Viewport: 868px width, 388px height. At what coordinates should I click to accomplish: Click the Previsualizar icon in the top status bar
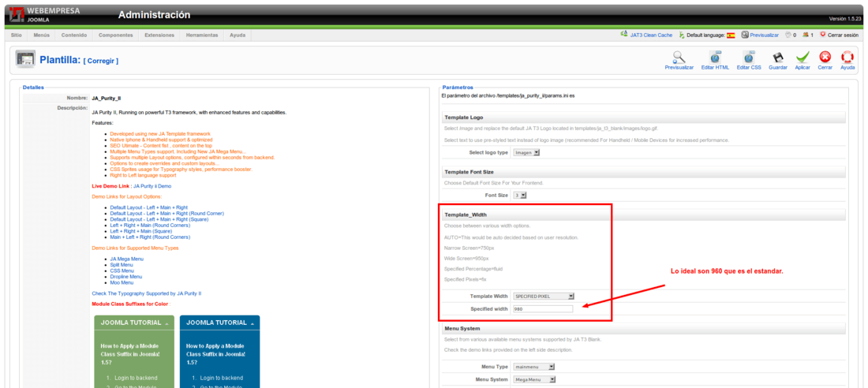(745, 35)
